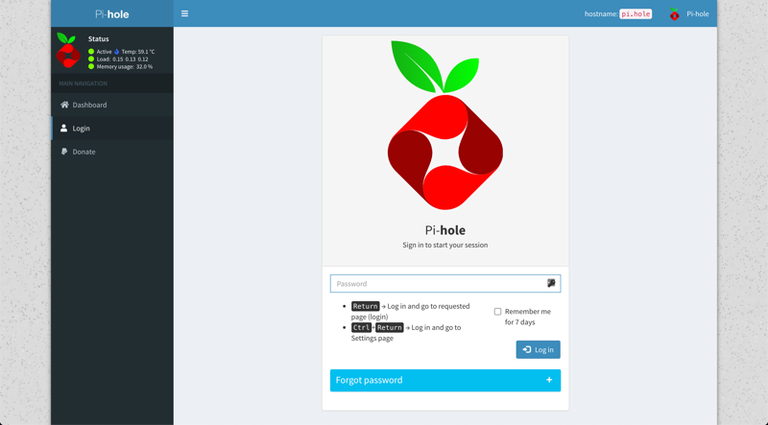The height and width of the screenshot is (425, 768).
Task: Click the green Memory usage indicator dot
Action: 91,66
